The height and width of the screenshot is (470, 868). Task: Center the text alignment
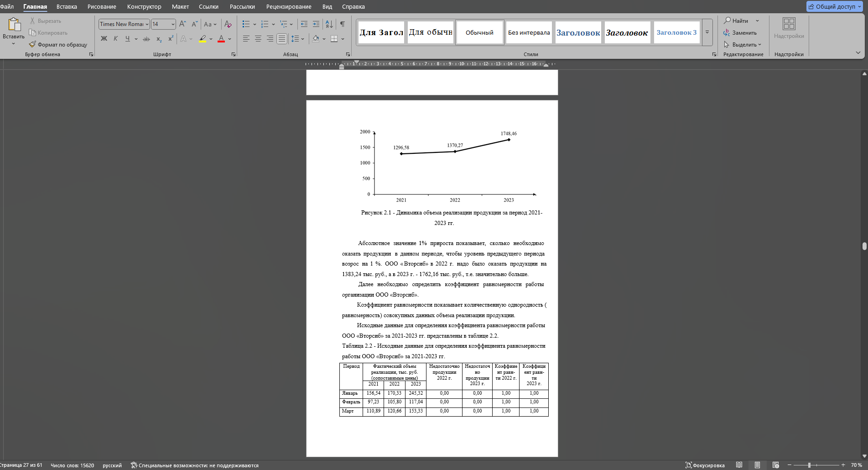258,39
